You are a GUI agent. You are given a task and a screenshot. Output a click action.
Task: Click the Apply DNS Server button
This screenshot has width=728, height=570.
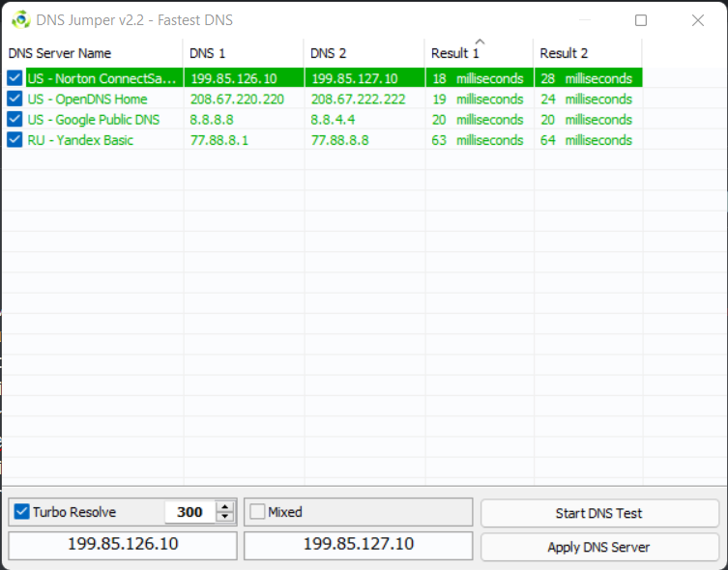[x=599, y=547]
